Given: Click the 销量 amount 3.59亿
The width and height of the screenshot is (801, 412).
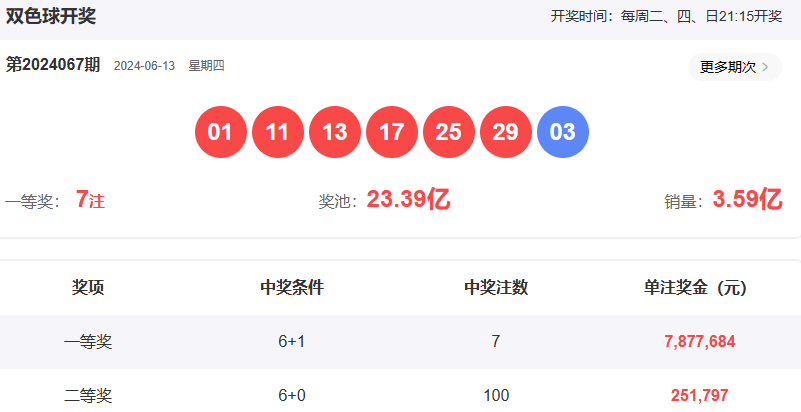Looking at the screenshot, I should 746,200.
